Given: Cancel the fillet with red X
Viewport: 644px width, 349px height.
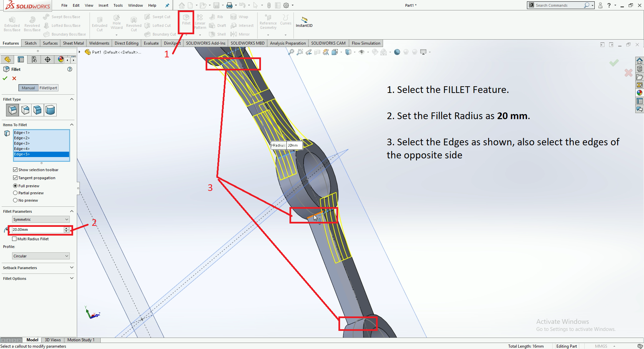Looking at the screenshot, I should point(14,78).
